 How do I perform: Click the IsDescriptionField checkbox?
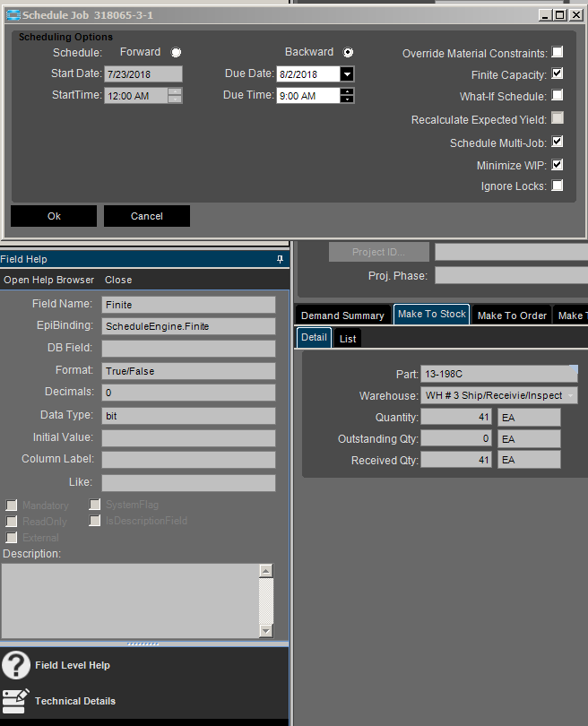[95, 521]
